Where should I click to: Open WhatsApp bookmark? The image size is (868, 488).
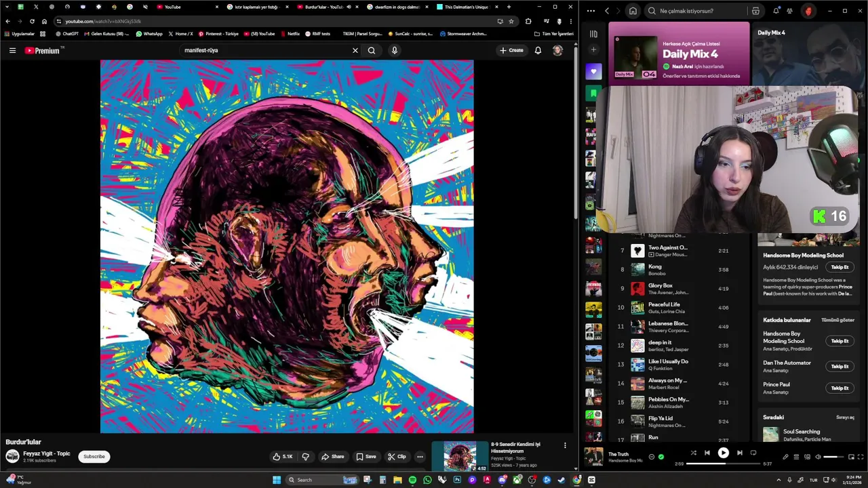tap(149, 34)
